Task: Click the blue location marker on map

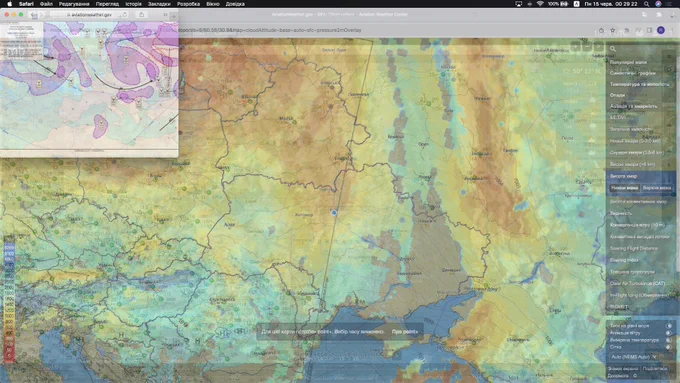Action: coord(334,213)
